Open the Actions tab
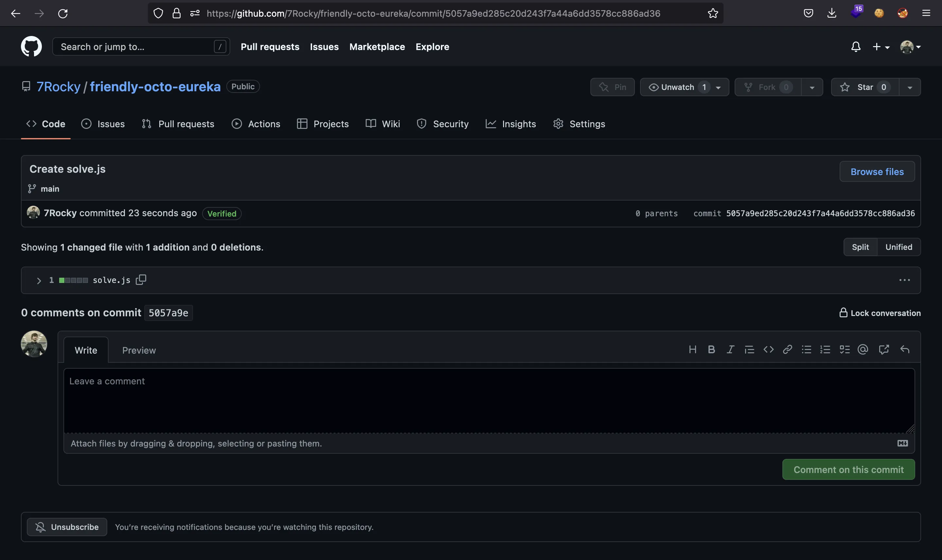 (x=256, y=124)
